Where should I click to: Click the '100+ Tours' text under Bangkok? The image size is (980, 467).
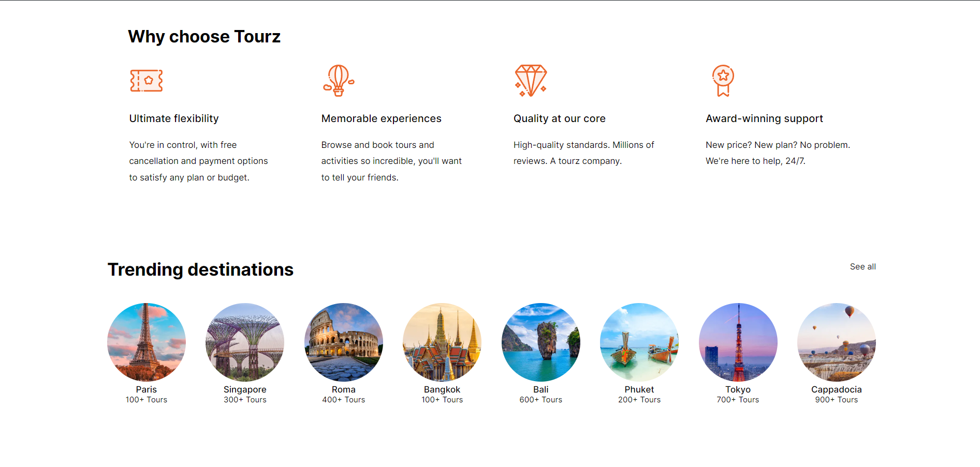tap(442, 400)
